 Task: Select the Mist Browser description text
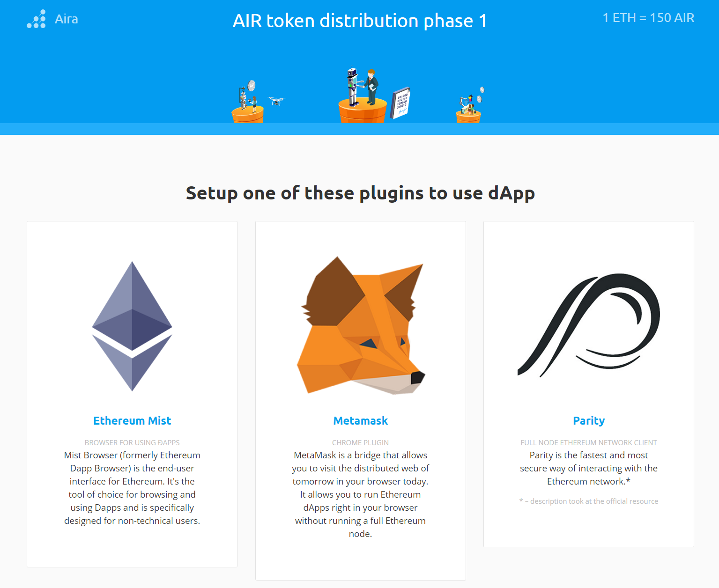coord(132,488)
